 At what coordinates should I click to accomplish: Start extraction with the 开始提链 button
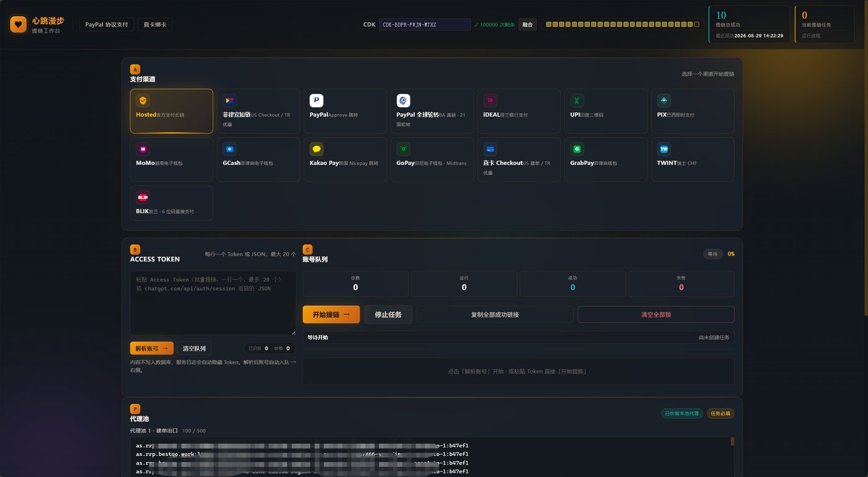click(x=331, y=314)
